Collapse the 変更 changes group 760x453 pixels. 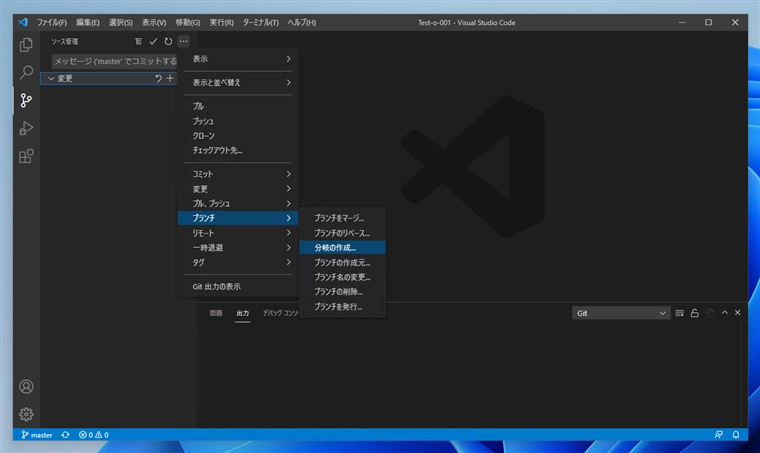[51, 78]
